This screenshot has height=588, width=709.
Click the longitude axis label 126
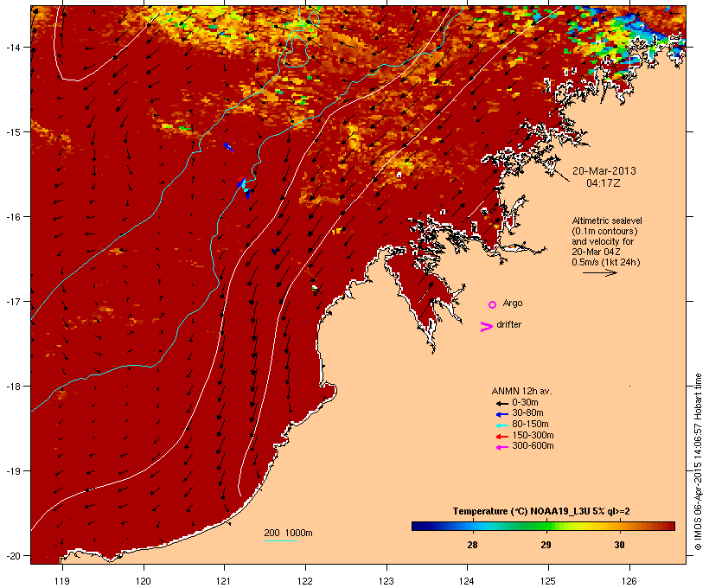(629, 581)
